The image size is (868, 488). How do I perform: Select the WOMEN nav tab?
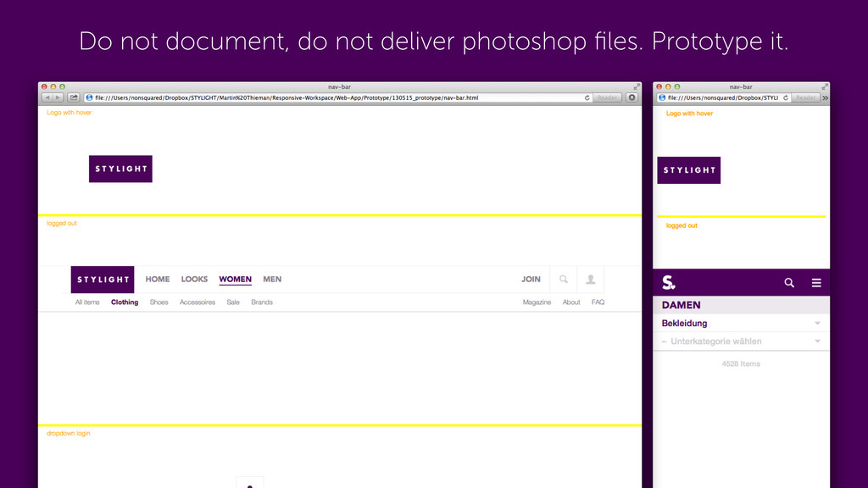(x=235, y=280)
